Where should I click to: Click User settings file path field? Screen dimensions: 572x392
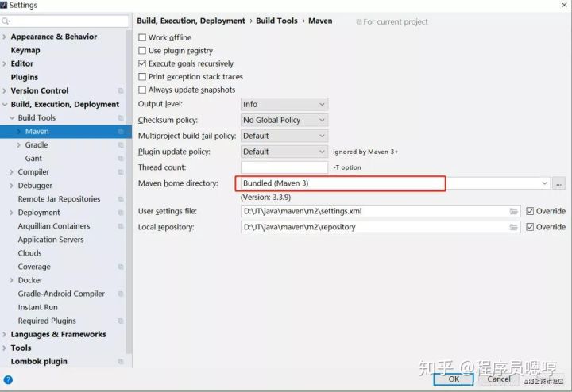point(381,211)
